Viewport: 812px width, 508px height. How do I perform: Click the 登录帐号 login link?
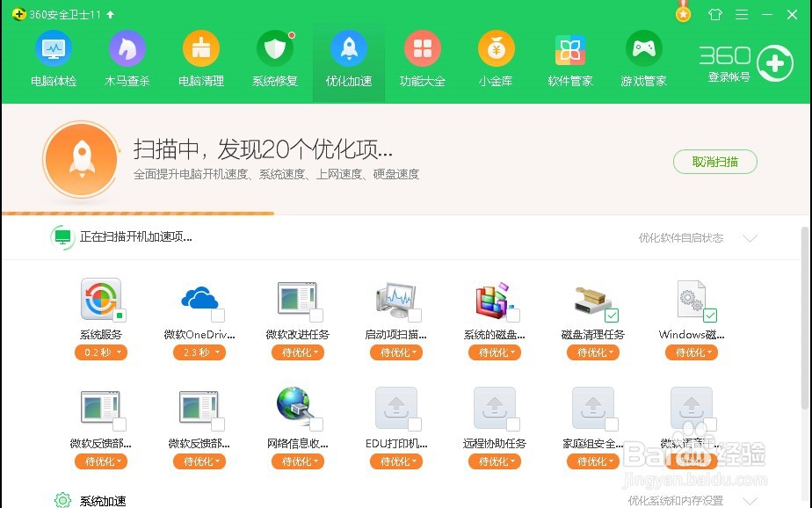729,77
